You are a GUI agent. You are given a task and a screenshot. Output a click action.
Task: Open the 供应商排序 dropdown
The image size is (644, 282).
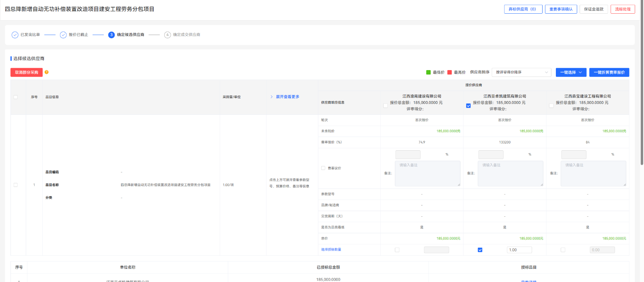(x=522, y=73)
